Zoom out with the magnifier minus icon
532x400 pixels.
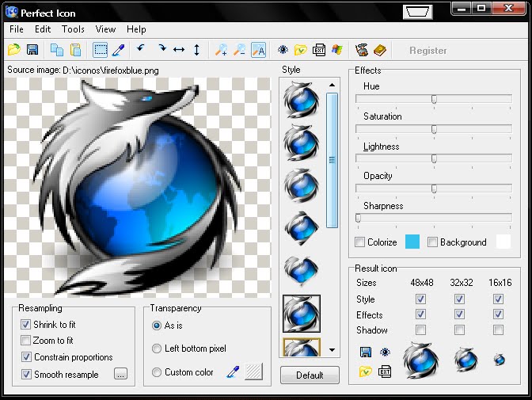[240, 50]
